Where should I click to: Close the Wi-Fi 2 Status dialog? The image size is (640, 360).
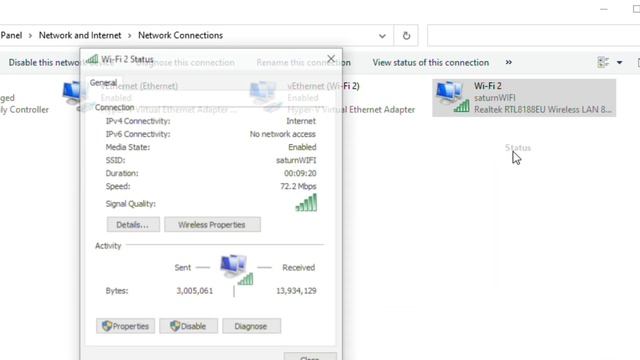(x=331, y=59)
